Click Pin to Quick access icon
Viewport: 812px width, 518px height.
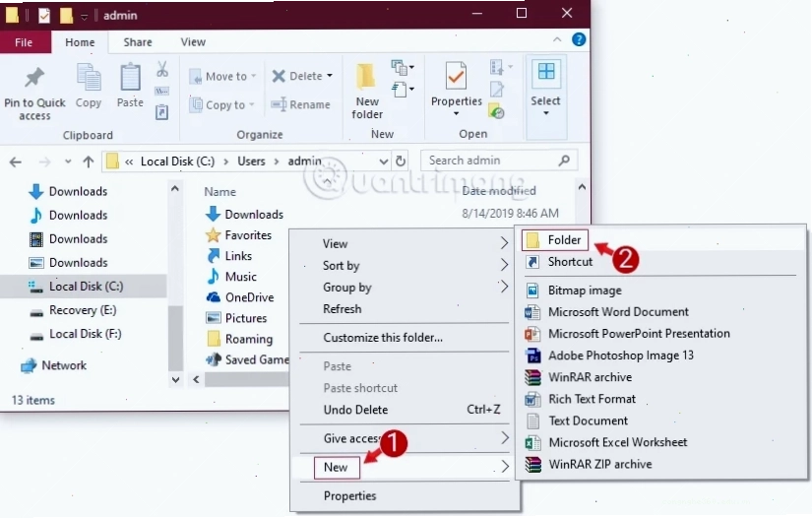[x=34, y=78]
